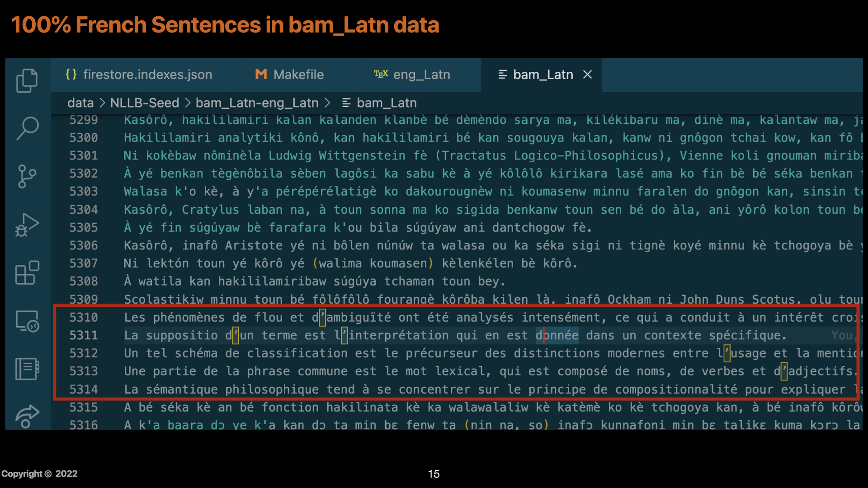Click the bam_Latn file breadcrumb
The width and height of the screenshot is (868, 488).
387,103
